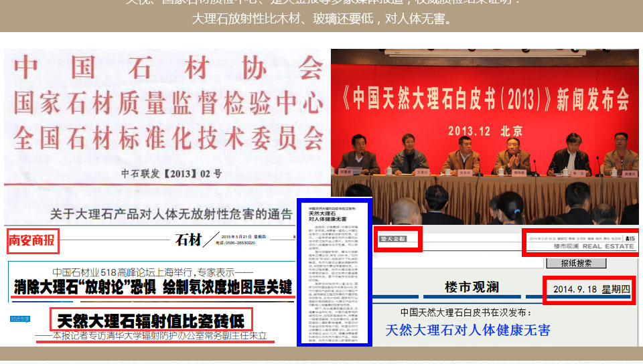Image resolution: width=643 pixels, height=364 pixels.
Task: Open the blue-framed newspaper clipping thumbnail
Action: [x=334, y=272]
